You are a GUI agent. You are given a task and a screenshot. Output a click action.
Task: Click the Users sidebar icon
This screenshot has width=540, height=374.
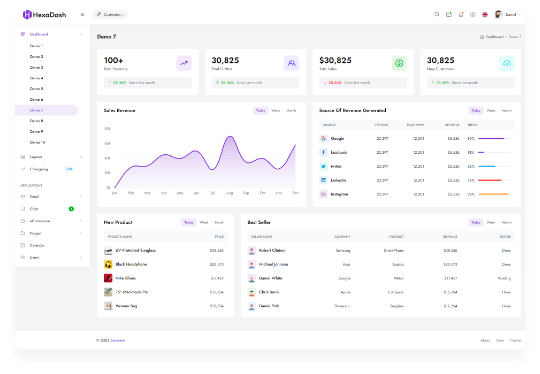coord(23,257)
